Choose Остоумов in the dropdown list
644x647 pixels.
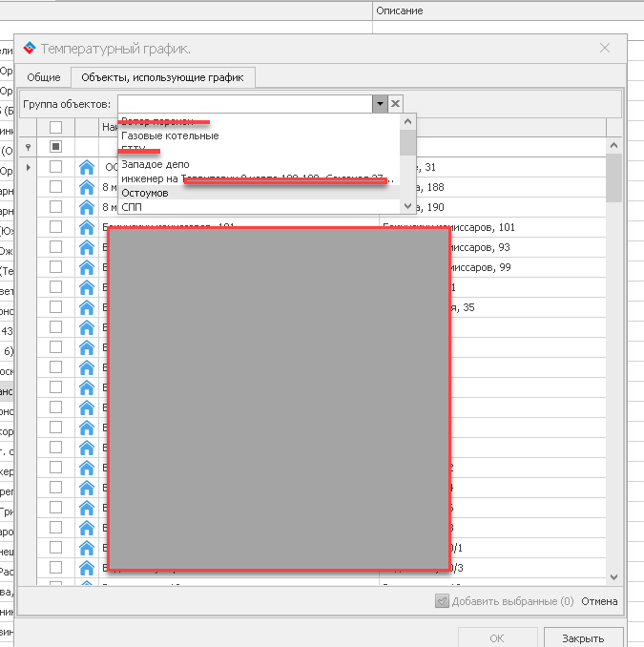(145, 193)
